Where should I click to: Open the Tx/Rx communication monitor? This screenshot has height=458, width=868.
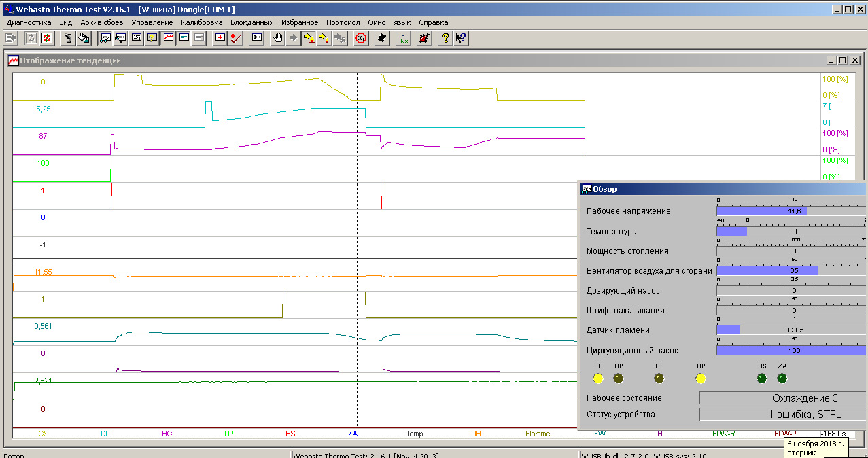(403, 38)
